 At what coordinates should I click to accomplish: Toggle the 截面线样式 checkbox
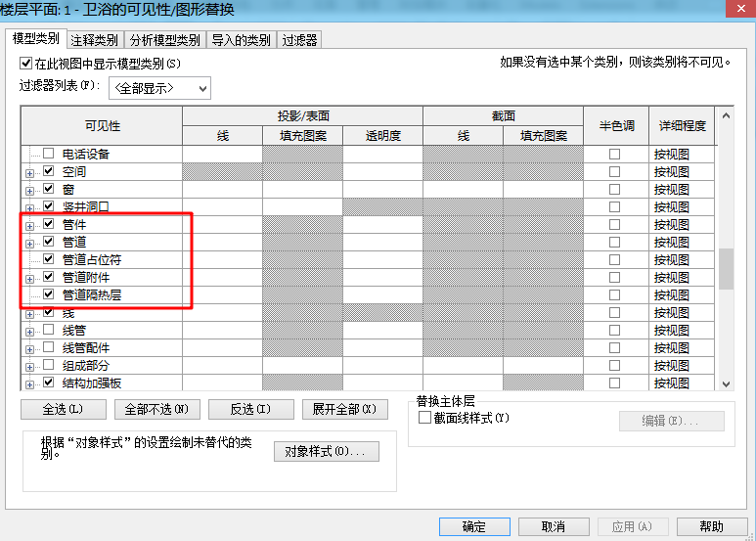(424, 418)
